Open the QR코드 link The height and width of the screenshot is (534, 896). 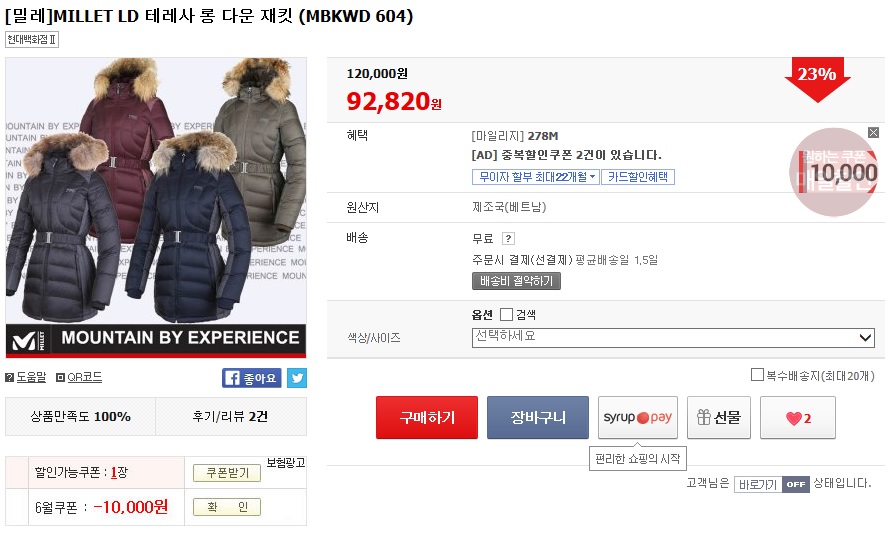[79, 377]
